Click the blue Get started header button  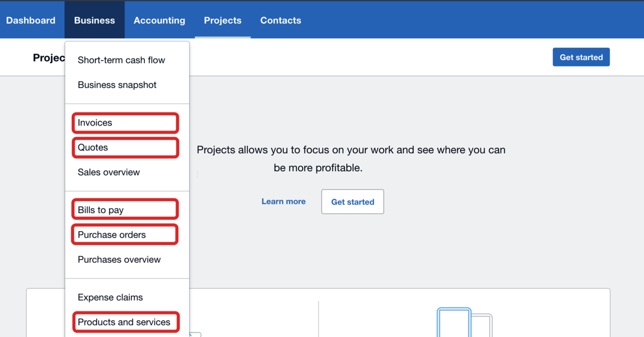click(x=581, y=57)
